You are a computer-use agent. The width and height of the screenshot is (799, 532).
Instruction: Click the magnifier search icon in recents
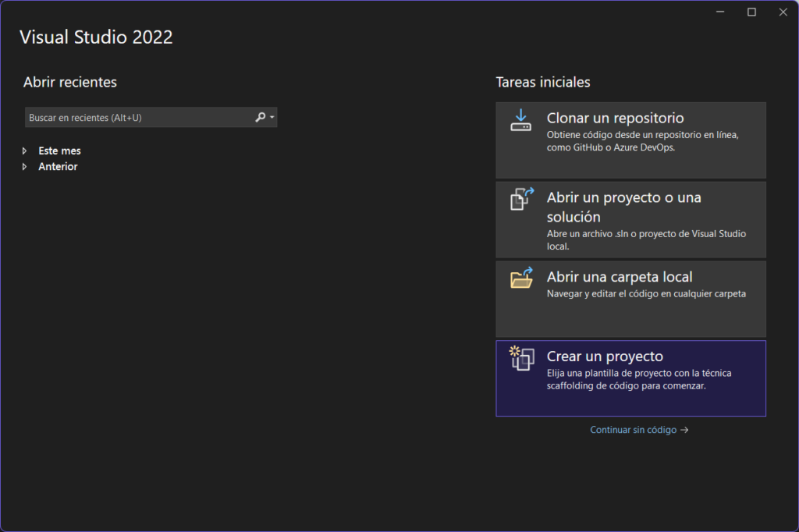pos(261,117)
